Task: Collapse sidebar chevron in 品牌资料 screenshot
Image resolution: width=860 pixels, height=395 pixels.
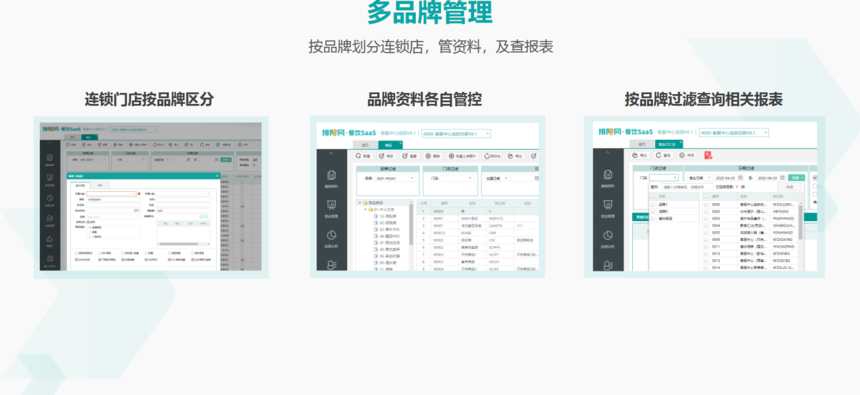Action: [x=331, y=154]
